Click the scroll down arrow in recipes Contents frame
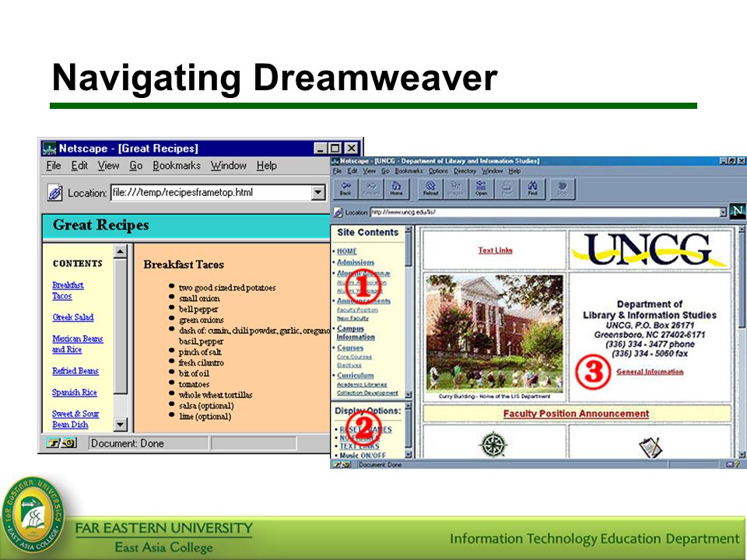Image resolution: width=747 pixels, height=560 pixels. (121, 424)
